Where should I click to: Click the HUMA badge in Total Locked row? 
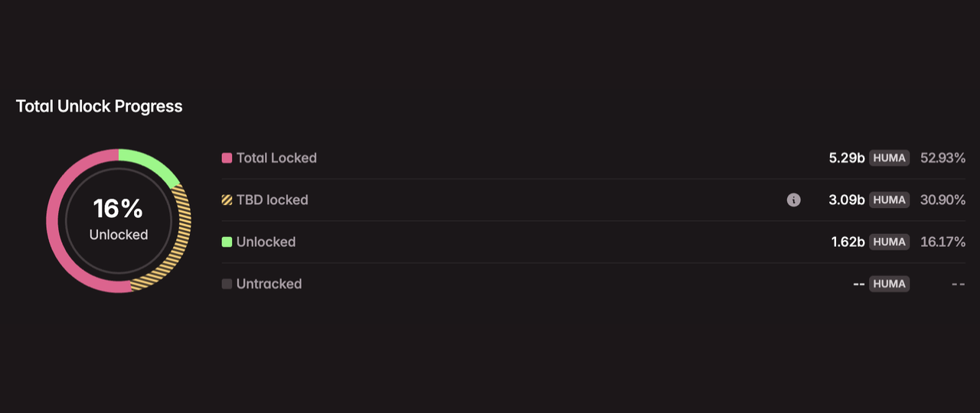(x=890, y=158)
